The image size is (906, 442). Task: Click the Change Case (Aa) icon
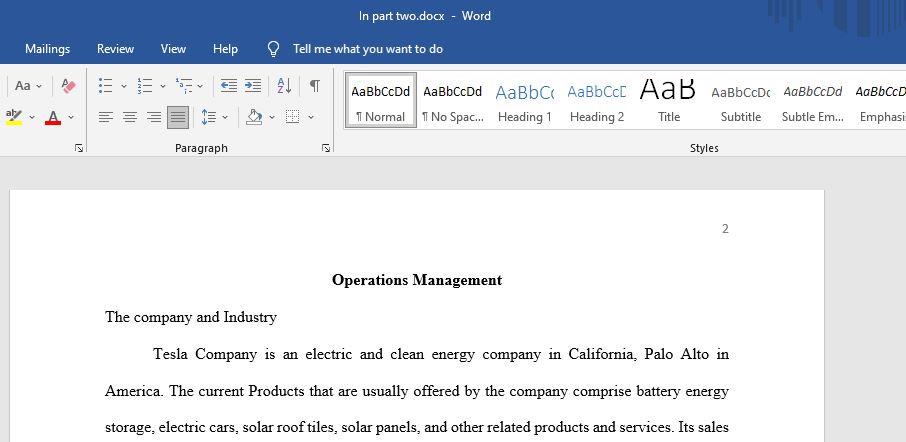pos(23,86)
